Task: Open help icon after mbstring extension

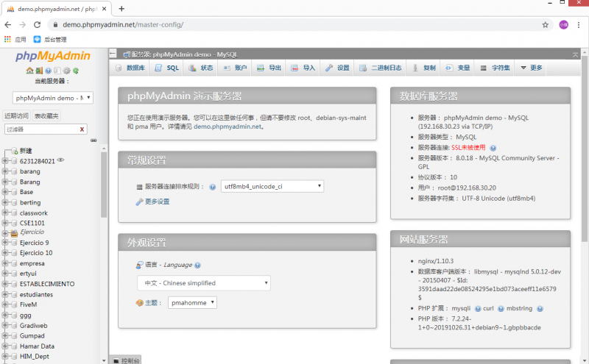Action: tap(540, 309)
